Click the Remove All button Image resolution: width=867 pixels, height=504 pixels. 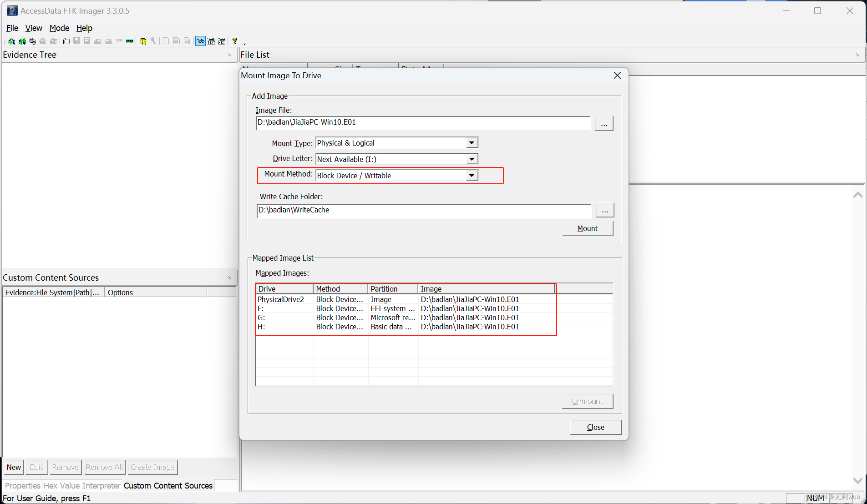click(104, 468)
